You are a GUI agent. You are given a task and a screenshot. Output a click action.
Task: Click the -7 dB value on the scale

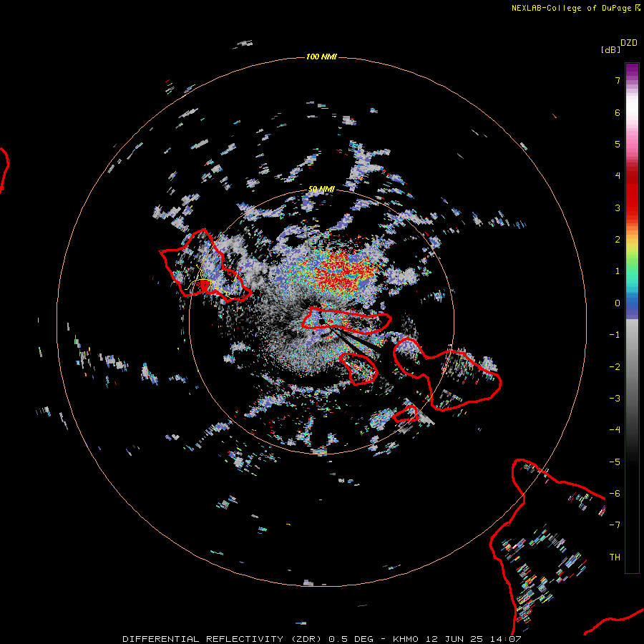point(615,525)
